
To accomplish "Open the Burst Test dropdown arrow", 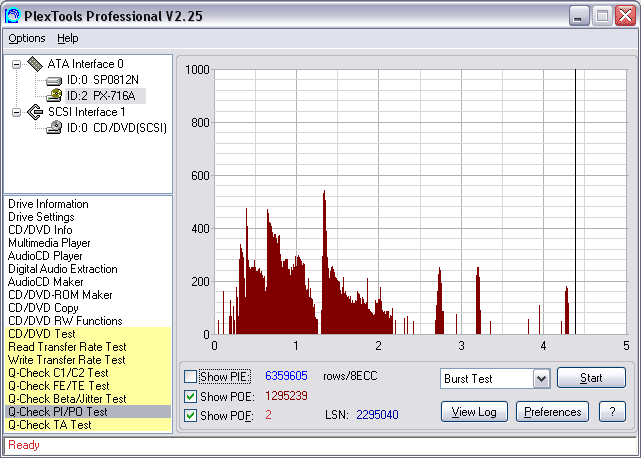I will click(541, 379).
